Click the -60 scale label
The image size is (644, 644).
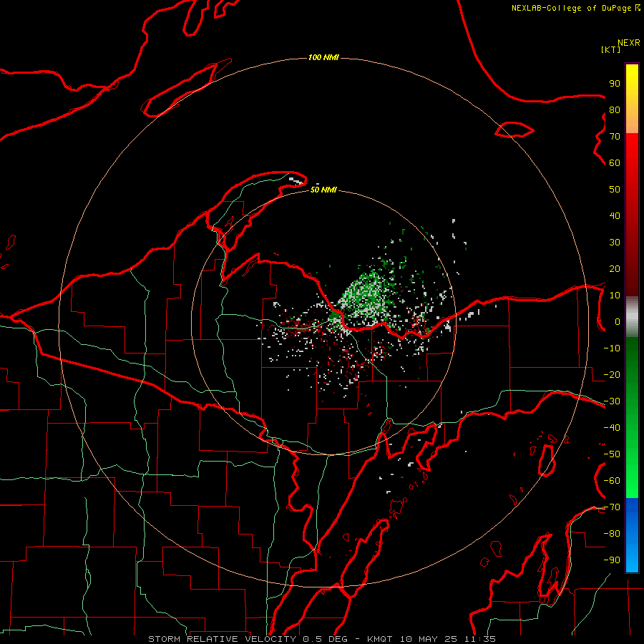[612, 481]
